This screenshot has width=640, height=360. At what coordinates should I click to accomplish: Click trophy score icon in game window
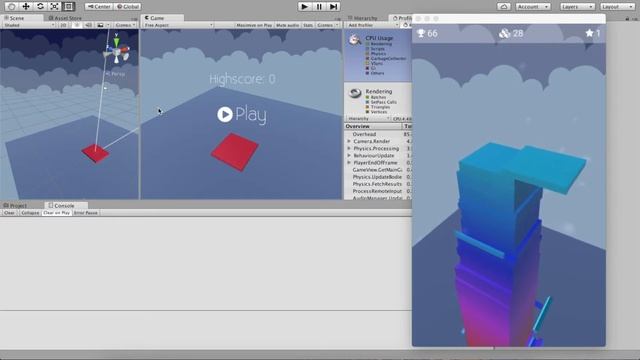(421, 33)
